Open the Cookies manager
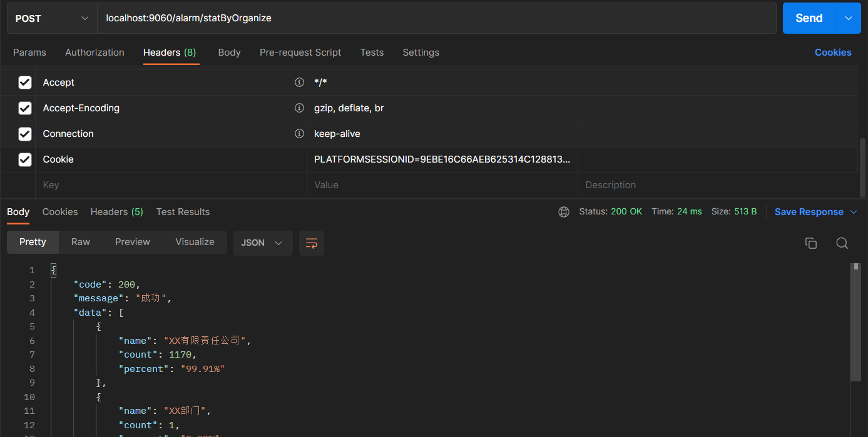Screen dimensions: 868x437 click(x=833, y=52)
